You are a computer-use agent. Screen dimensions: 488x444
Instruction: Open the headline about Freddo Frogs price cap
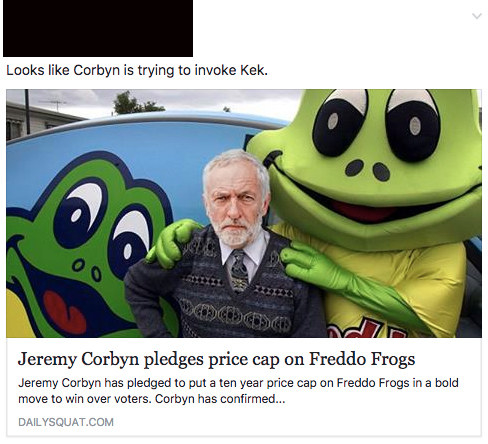(x=217, y=359)
